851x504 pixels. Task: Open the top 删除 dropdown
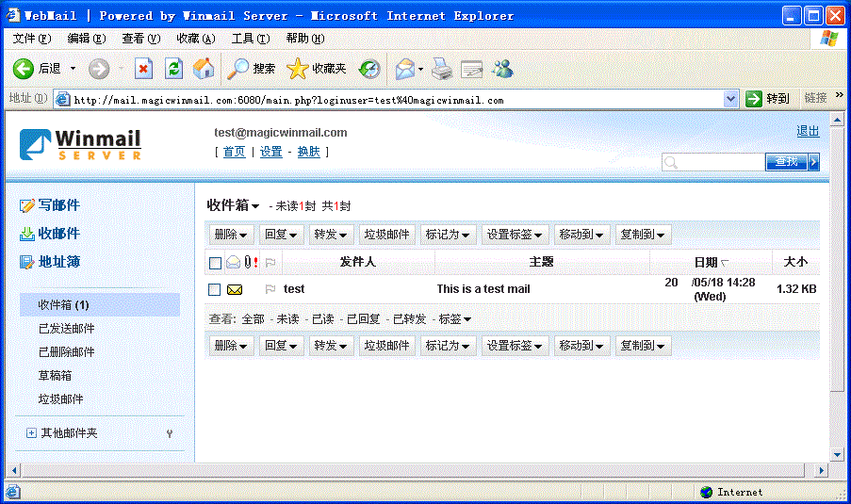click(231, 235)
